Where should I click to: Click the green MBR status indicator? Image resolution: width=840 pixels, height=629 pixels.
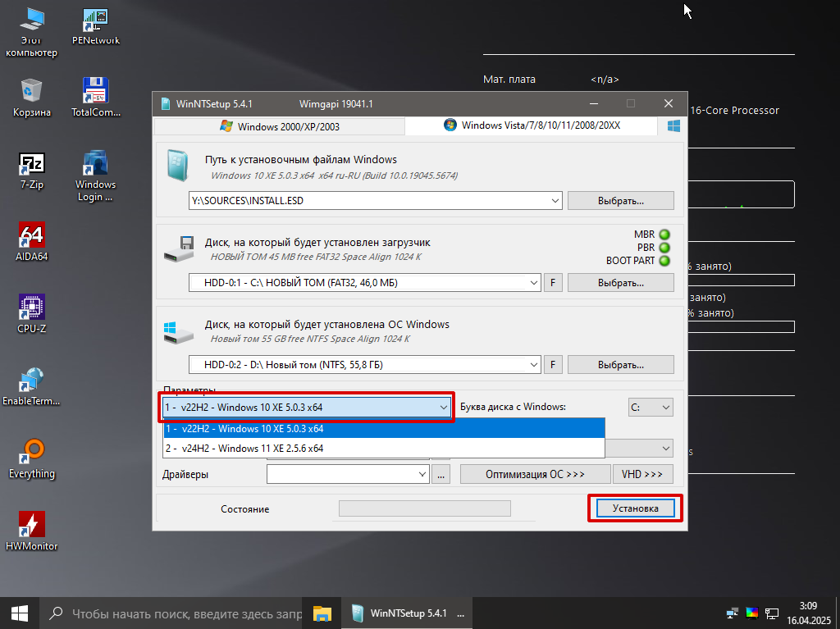coord(664,235)
